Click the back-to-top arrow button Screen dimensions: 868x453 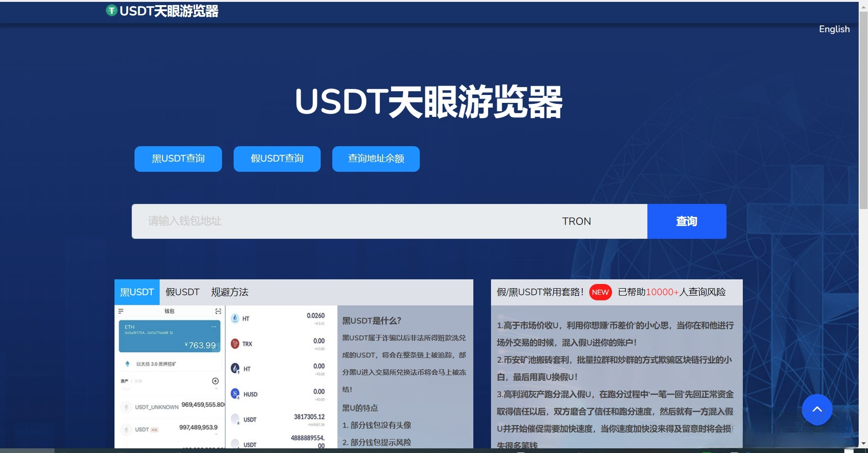817,409
